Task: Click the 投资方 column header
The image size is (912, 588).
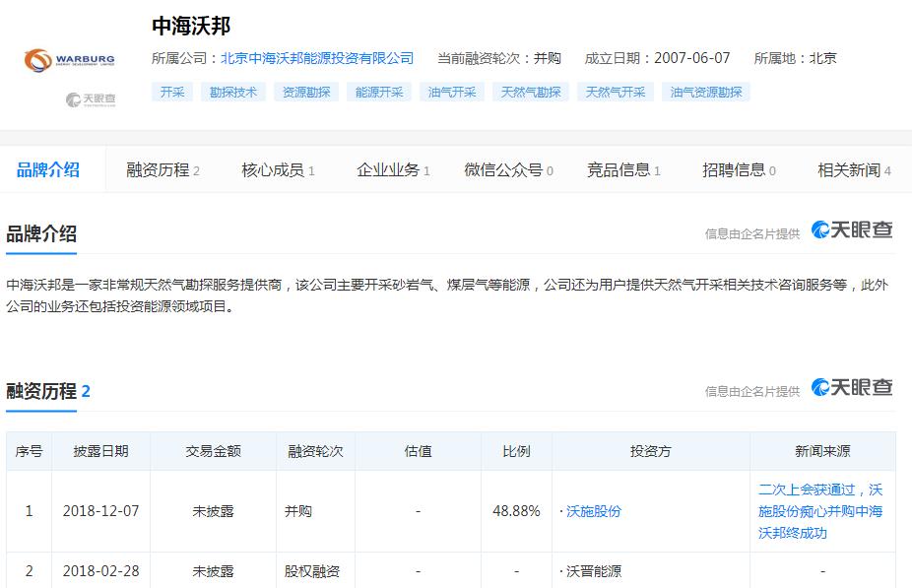Action: click(650, 451)
